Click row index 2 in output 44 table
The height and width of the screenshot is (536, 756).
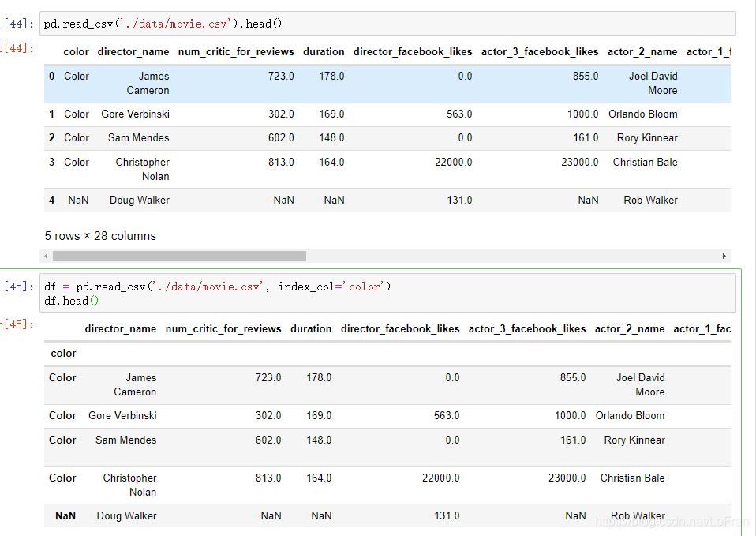point(51,138)
